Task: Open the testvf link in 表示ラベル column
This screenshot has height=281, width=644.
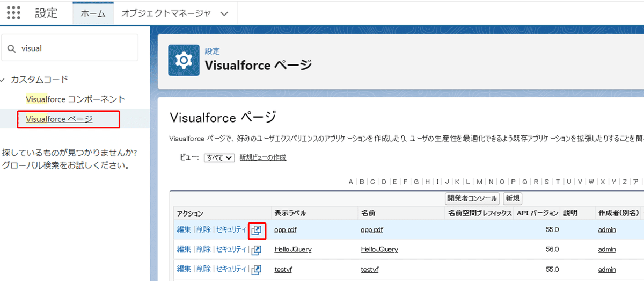Action: (x=283, y=269)
